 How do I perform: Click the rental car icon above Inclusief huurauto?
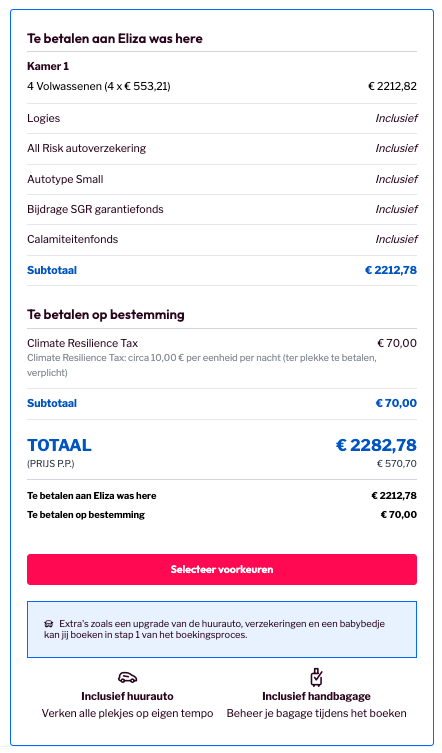(x=127, y=678)
